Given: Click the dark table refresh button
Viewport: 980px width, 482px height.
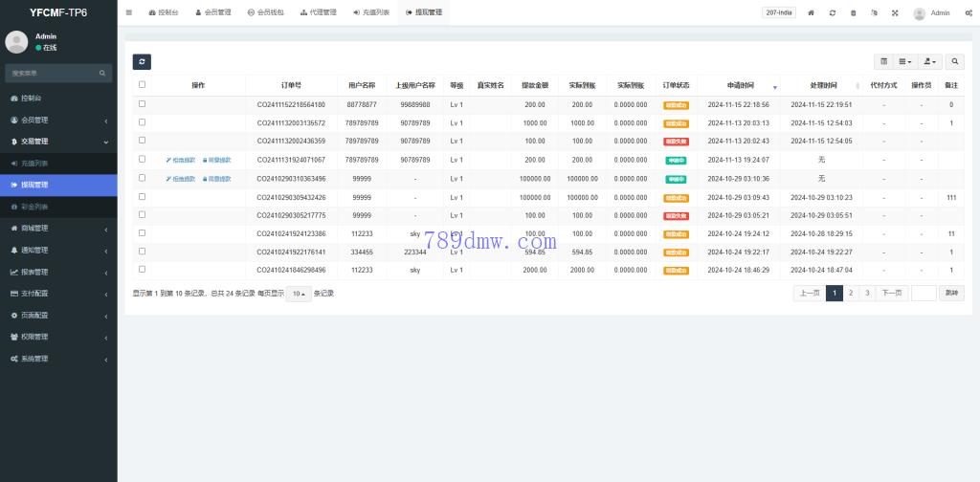Looking at the screenshot, I should tap(142, 61).
